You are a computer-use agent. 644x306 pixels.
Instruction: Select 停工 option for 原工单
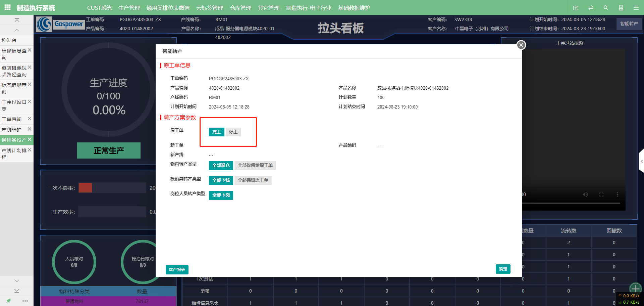pyautogui.click(x=233, y=132)
